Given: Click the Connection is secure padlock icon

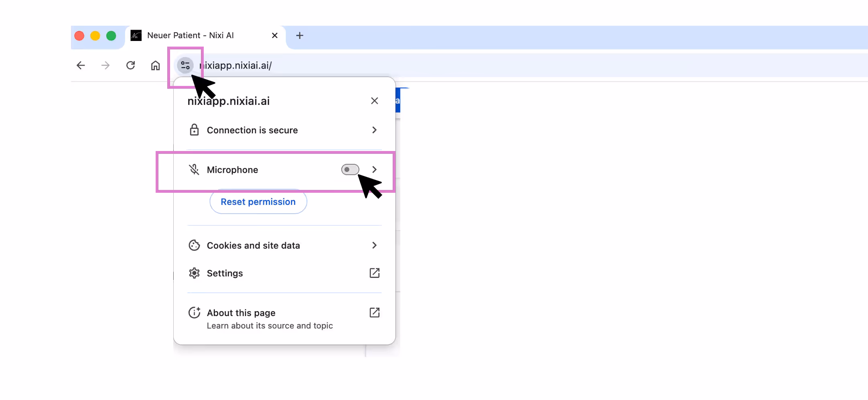Looking at the screenshot, I should [x=195, y=130].
